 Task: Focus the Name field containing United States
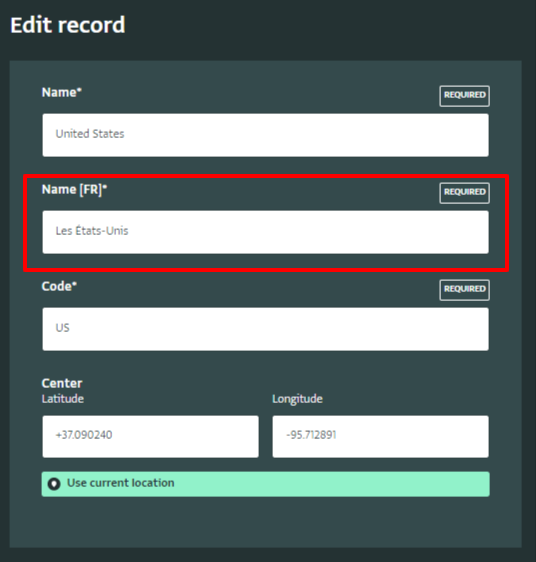tap(265, 135)
